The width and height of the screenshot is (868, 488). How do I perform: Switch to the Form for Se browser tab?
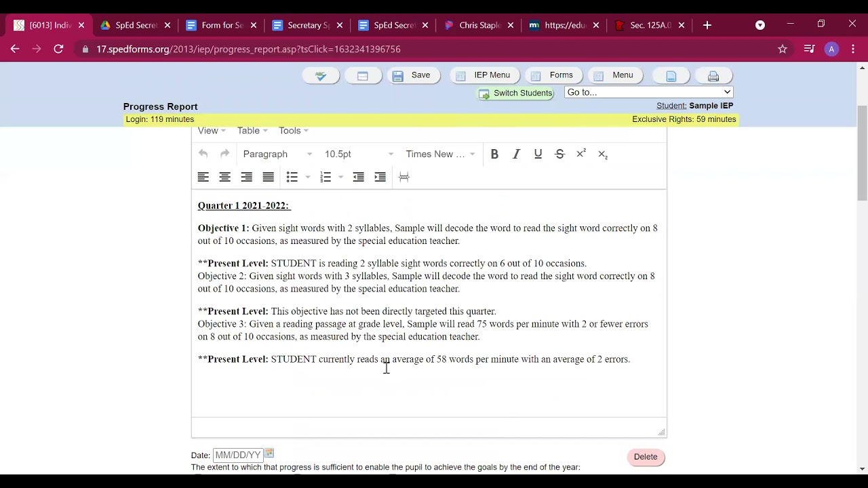(222, 25)
